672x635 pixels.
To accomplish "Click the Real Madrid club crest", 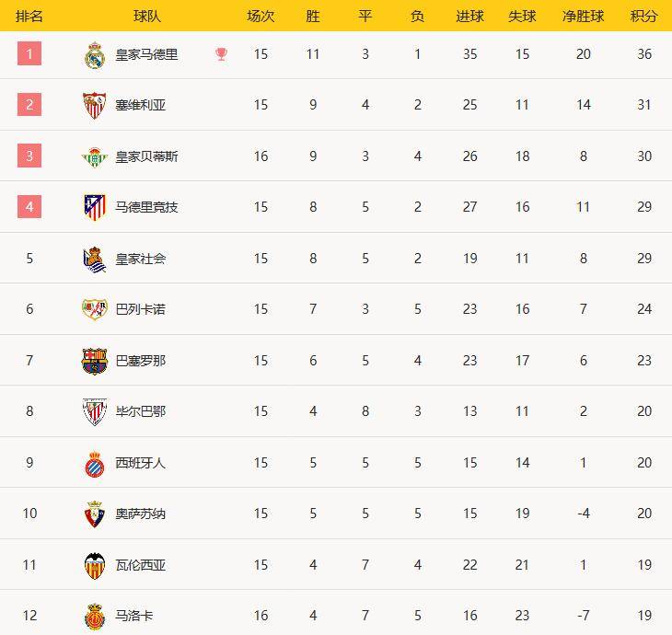I will 95,55.
